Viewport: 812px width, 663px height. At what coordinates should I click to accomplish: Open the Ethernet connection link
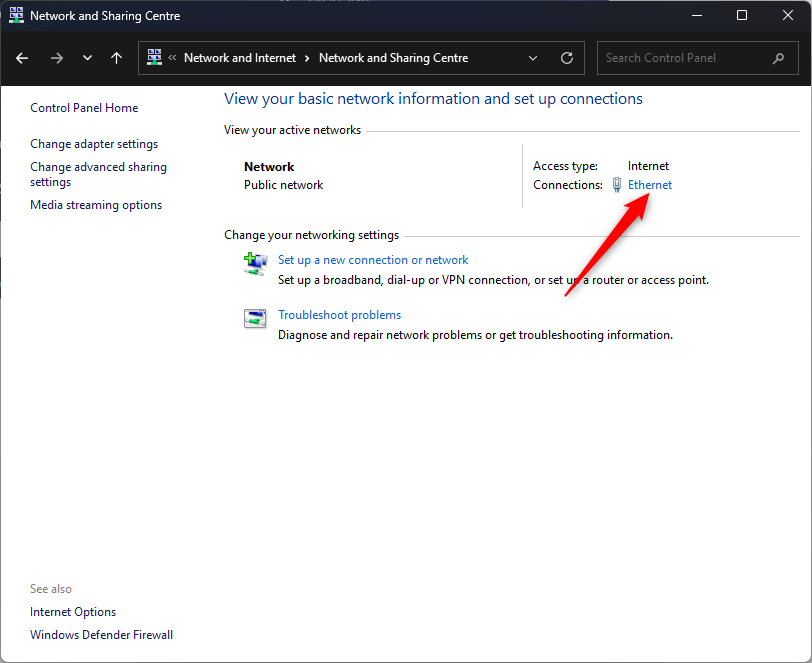(x=649, y=185)
